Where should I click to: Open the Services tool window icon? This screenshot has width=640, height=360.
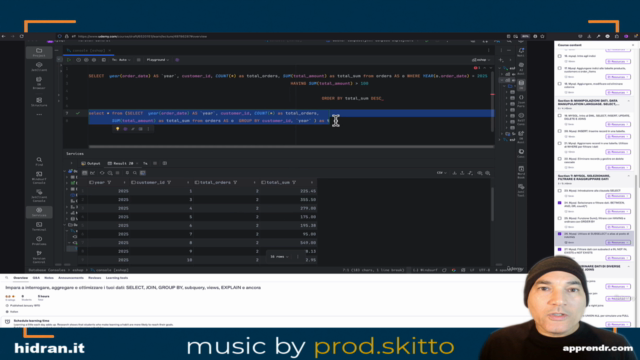pos(39,212)
